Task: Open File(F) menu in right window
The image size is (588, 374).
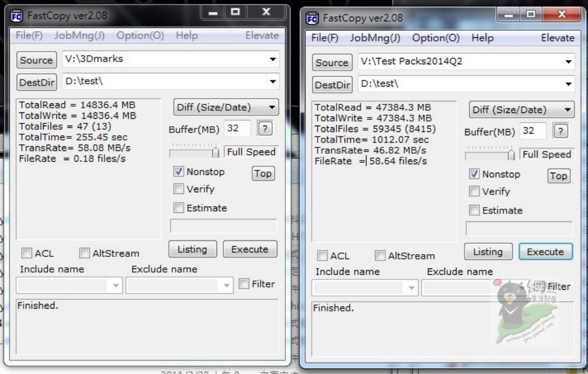Action: 325,38
